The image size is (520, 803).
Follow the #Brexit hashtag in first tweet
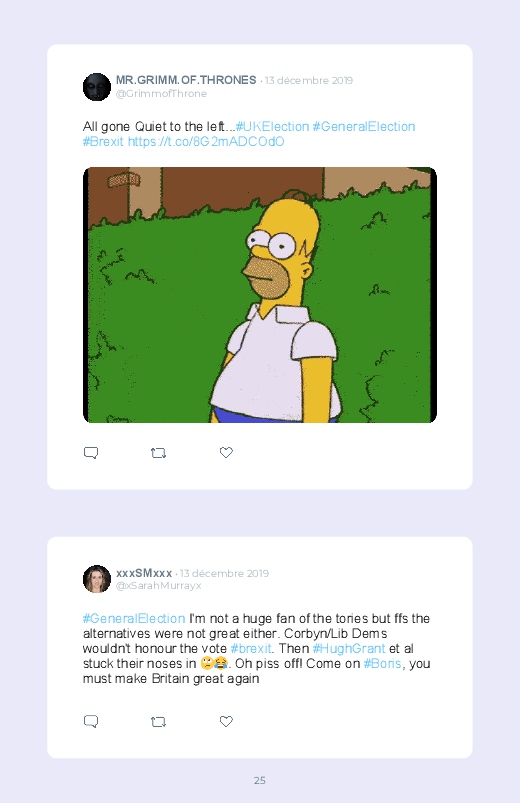(103, 142)
